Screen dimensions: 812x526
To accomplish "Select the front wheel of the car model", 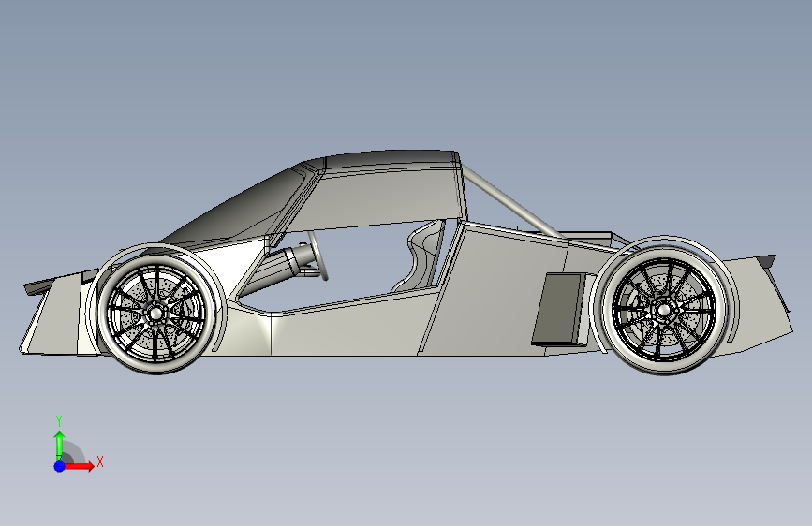I will (x=157, y=313).
